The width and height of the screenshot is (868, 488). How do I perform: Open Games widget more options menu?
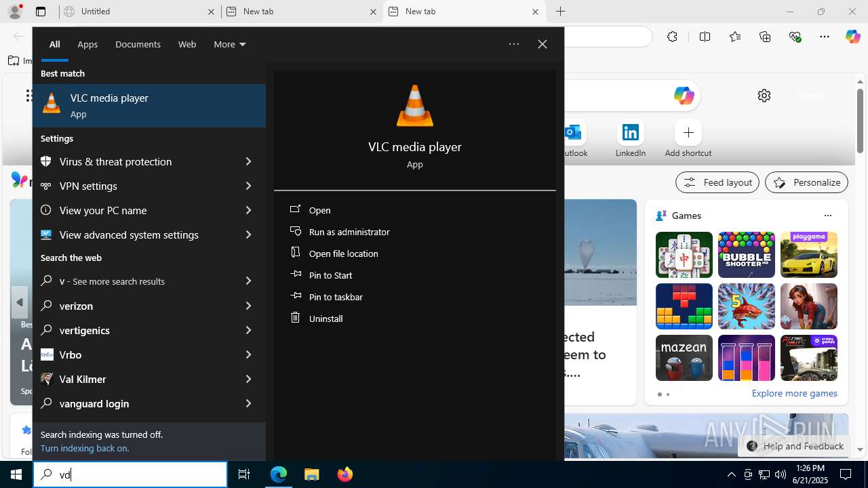point(827,216)
